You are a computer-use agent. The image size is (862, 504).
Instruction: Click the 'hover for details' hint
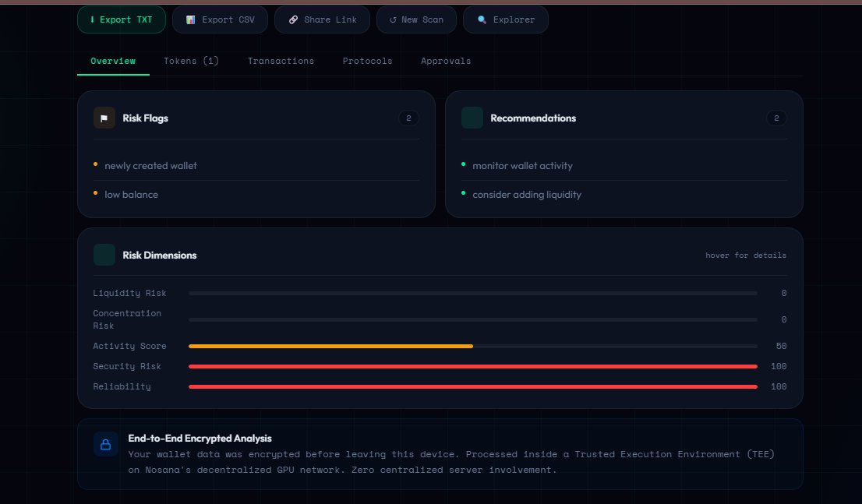(x=746, y=256)
